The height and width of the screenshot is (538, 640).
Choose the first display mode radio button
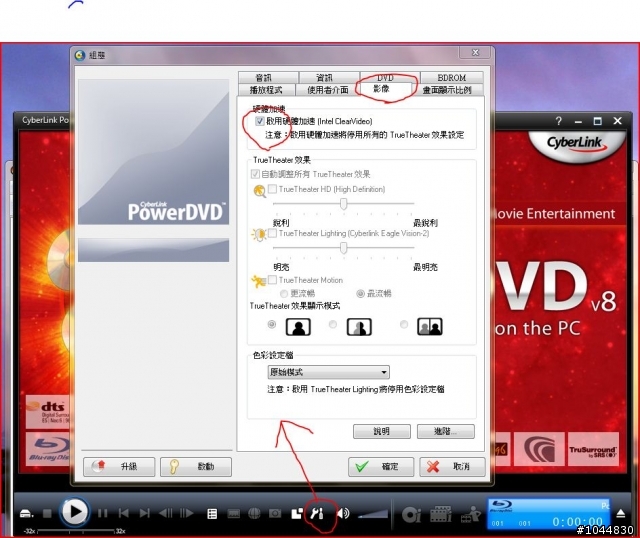click(271, 325)
